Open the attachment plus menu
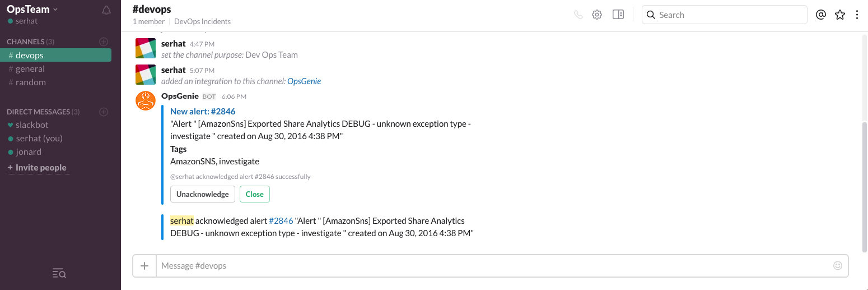The image size is (868, 290). 144,266
